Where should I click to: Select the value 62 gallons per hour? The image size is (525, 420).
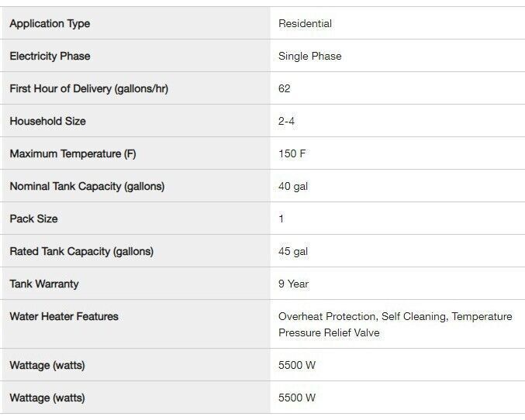[285, 88]
